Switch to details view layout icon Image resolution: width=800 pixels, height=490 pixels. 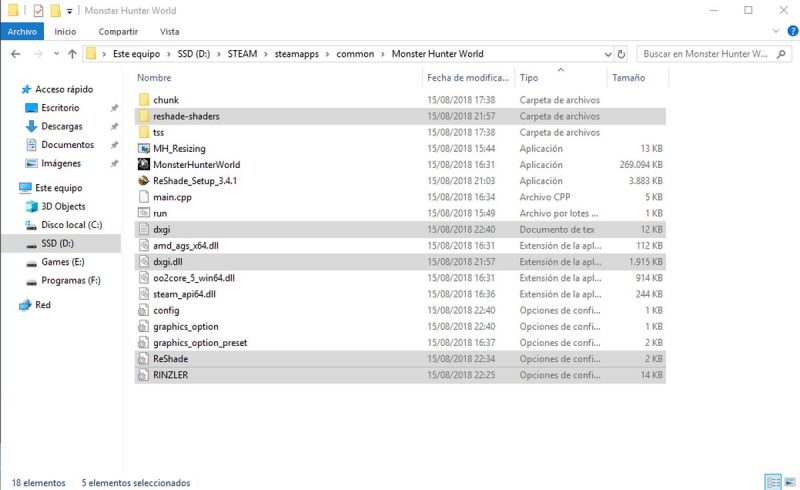(773, 482)
